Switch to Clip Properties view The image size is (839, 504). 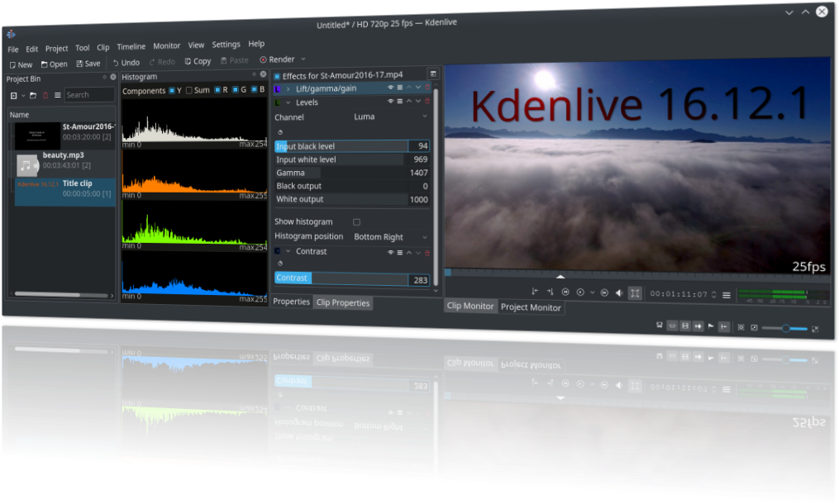[343, 302]
